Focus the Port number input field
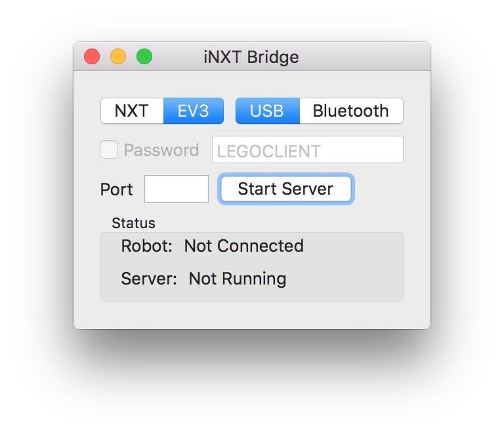 click(177, 189)
